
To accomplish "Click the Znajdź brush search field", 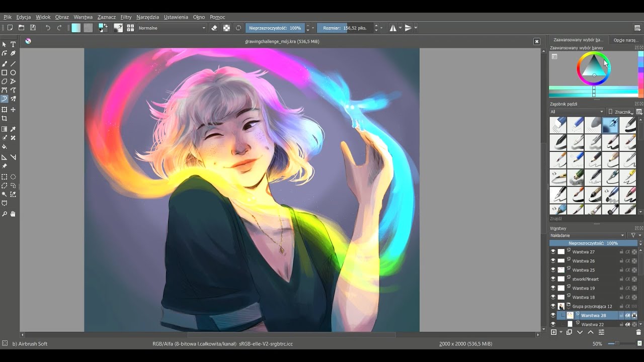I will point(593,219).
